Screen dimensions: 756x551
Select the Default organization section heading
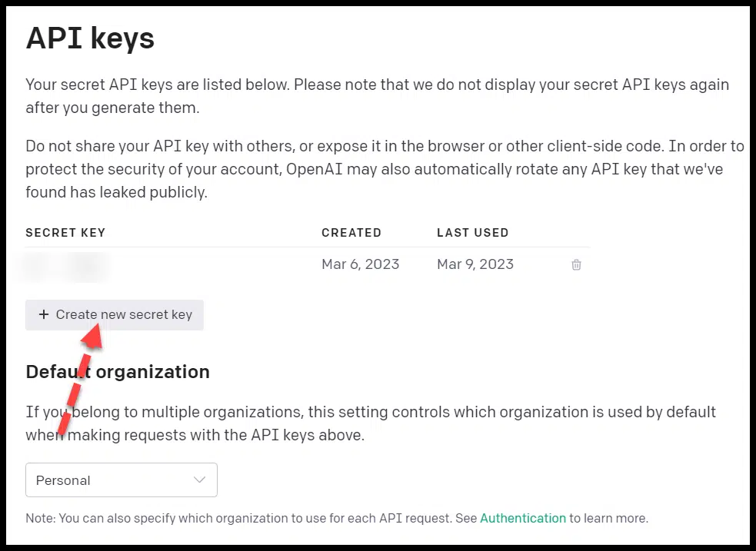(x=117, y=371)
